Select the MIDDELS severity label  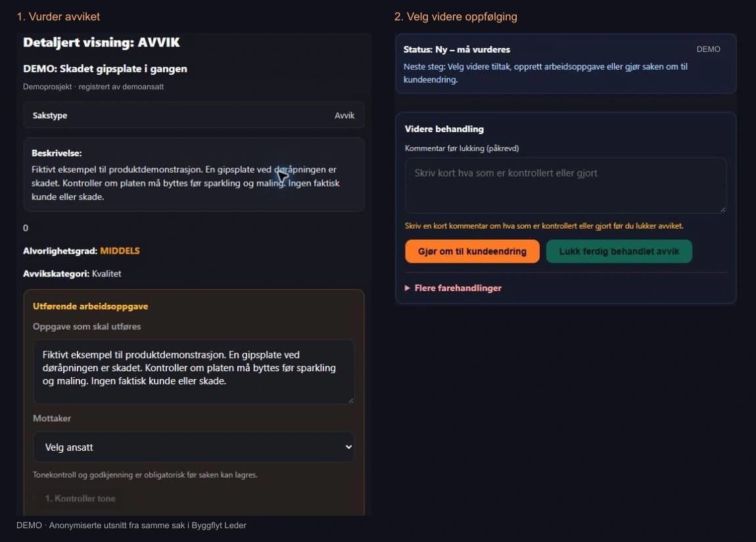click(x=120, y=251)
